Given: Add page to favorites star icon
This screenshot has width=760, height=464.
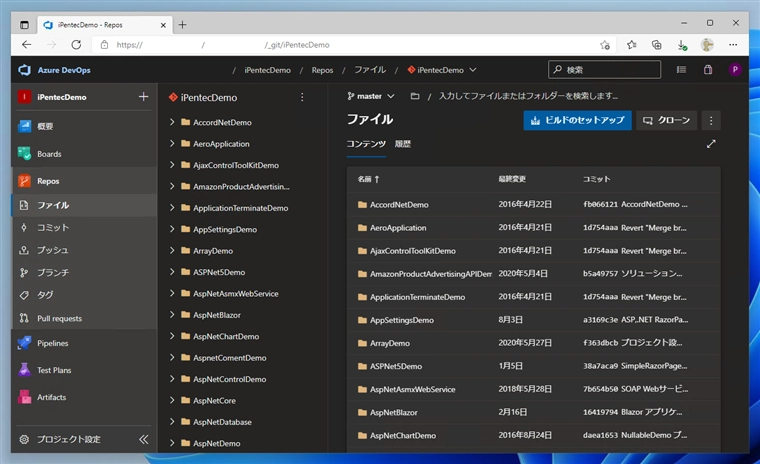Looking at the screenshot, I should tap(604, 45).
